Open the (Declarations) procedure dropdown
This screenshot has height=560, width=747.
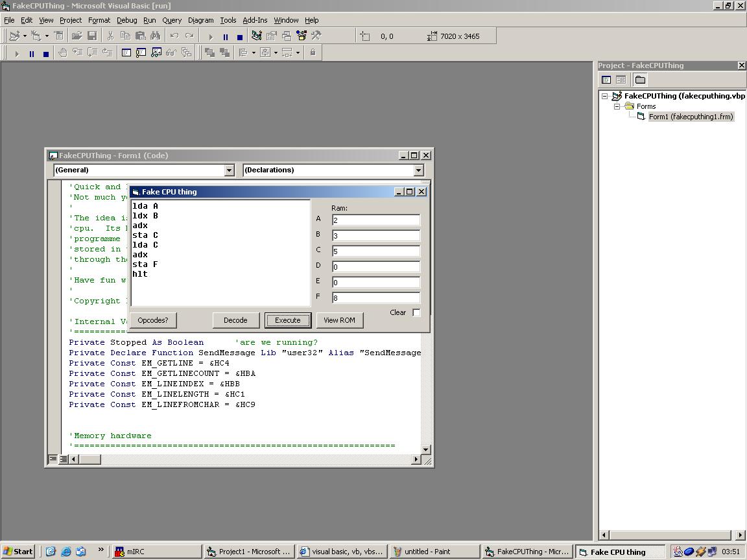tap(418, 170)
